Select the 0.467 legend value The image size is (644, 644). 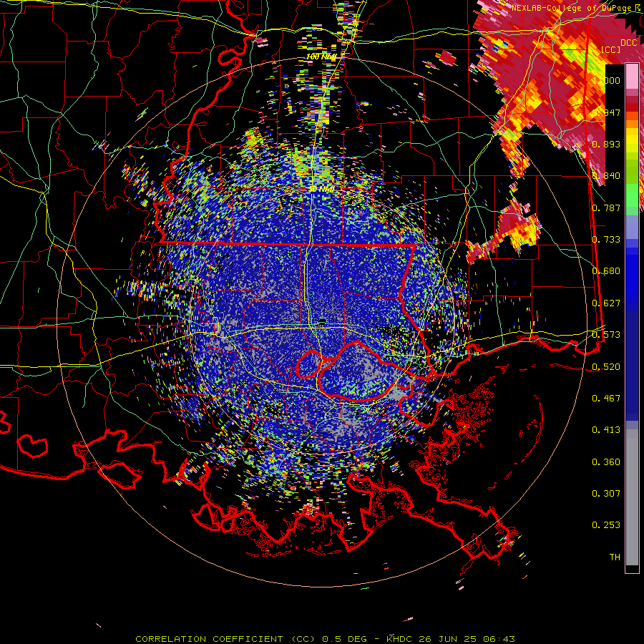pos(606,399)
